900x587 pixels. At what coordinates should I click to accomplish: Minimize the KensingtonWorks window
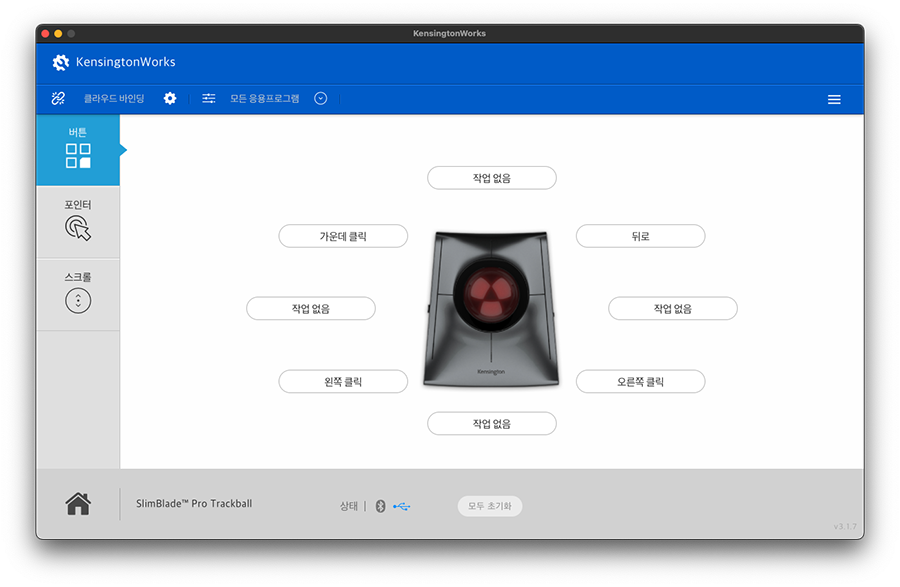point(58,34)
